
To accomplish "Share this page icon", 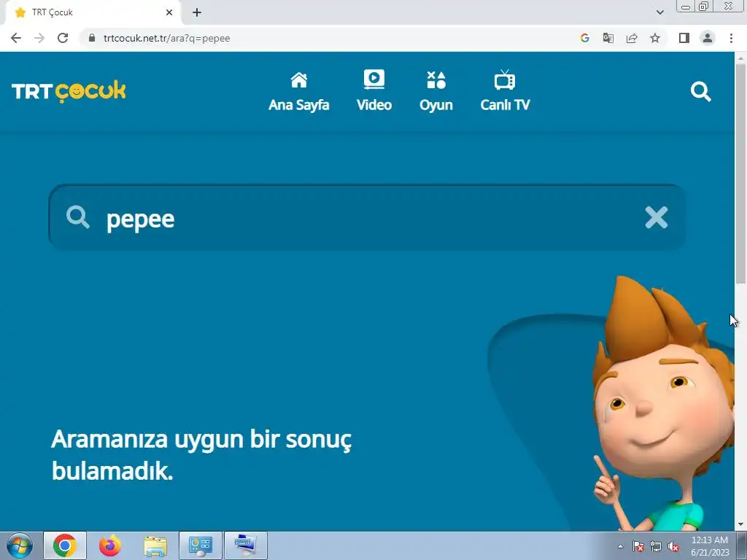I will [632, 38].
